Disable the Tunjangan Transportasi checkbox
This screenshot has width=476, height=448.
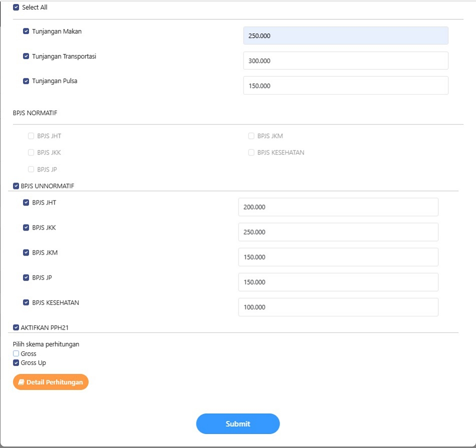[x=26, y=56]
